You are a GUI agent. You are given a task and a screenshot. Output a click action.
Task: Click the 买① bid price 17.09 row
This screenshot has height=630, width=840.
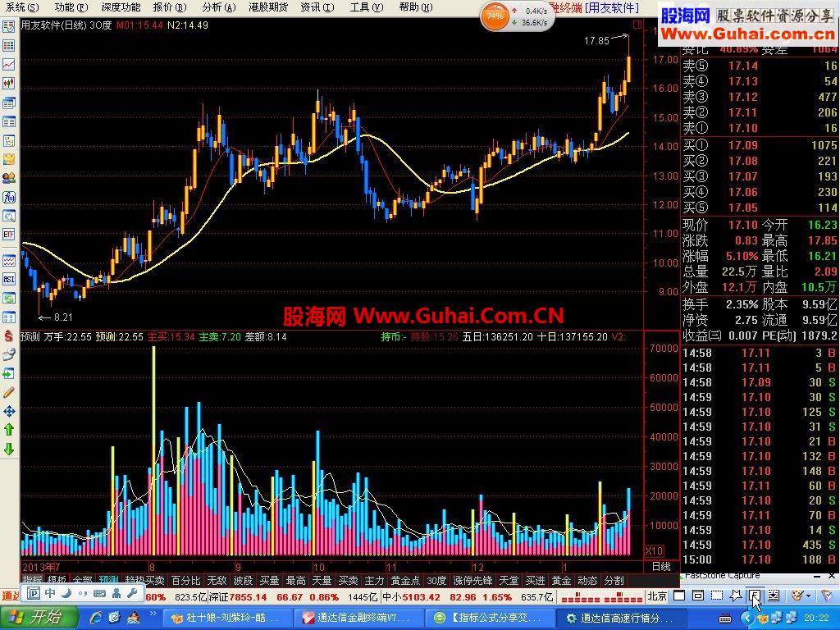click(x=760, y=145)
